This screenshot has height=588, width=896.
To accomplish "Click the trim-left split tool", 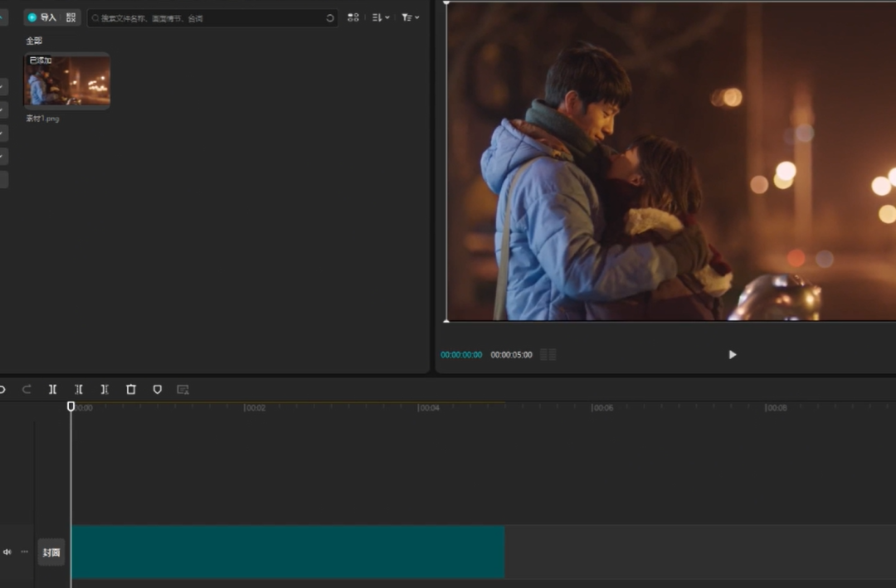I will [x=79, y=390].
